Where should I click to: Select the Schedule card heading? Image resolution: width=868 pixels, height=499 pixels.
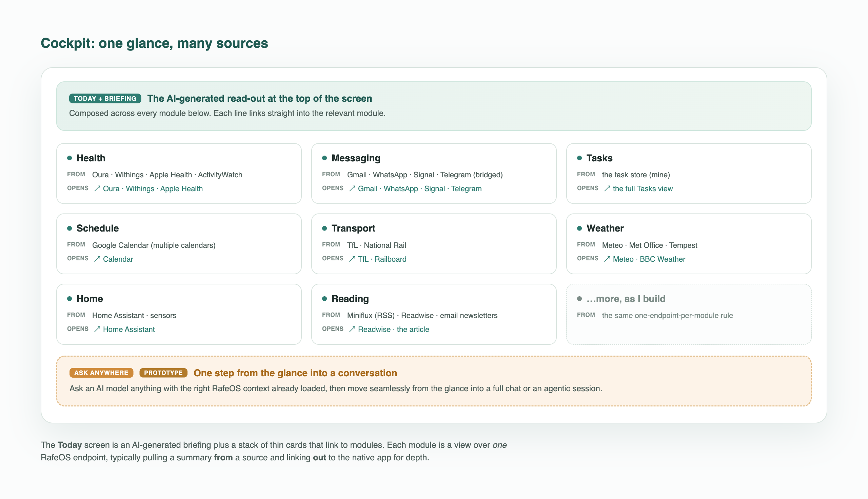(98, 228)
